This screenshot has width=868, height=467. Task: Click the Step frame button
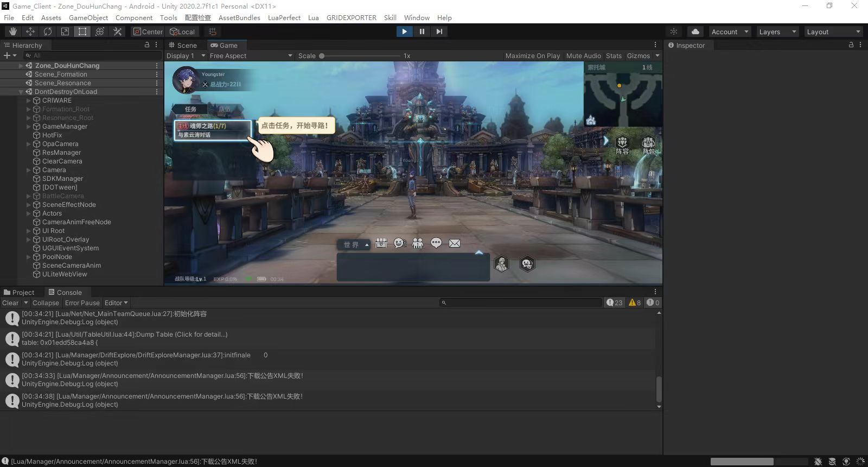pos(439,31)
